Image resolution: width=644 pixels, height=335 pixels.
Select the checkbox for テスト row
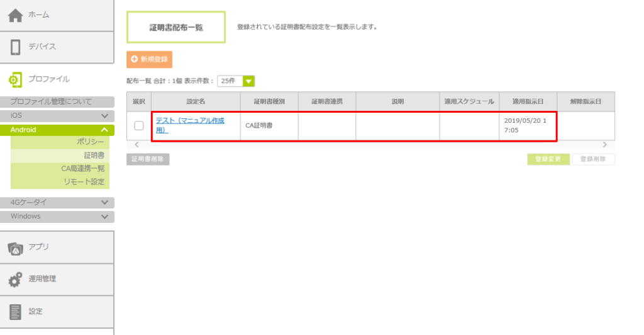tap(139, 126)
